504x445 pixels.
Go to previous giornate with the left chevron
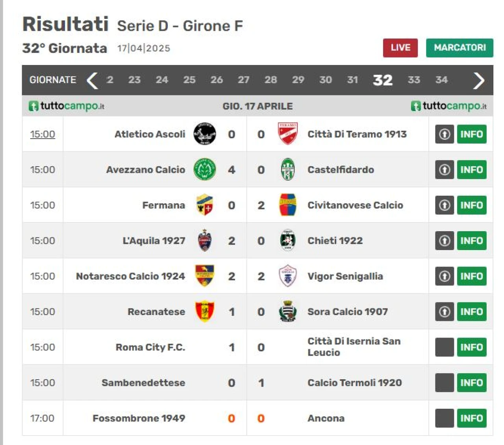pyautogui.click(x=92, y=80)
